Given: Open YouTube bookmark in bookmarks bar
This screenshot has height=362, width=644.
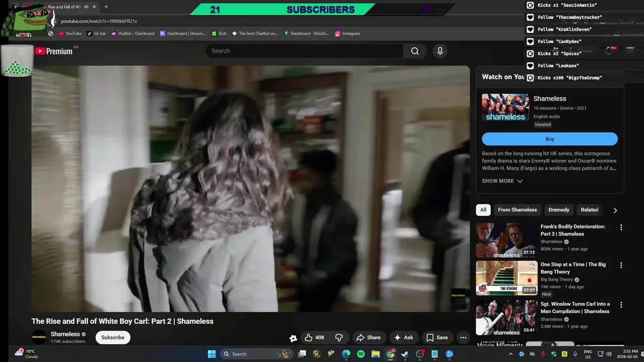Looking at the screenshot, I should click(70, 34).
